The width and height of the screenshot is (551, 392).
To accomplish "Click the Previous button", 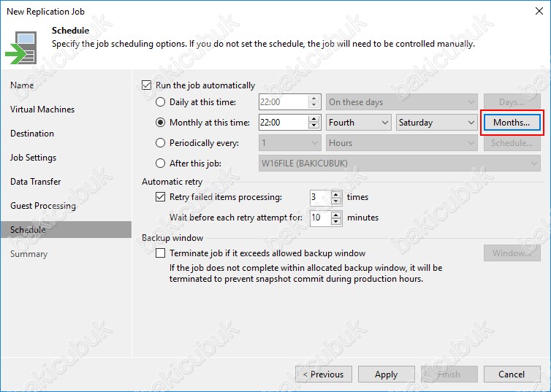I will [324, 374].
